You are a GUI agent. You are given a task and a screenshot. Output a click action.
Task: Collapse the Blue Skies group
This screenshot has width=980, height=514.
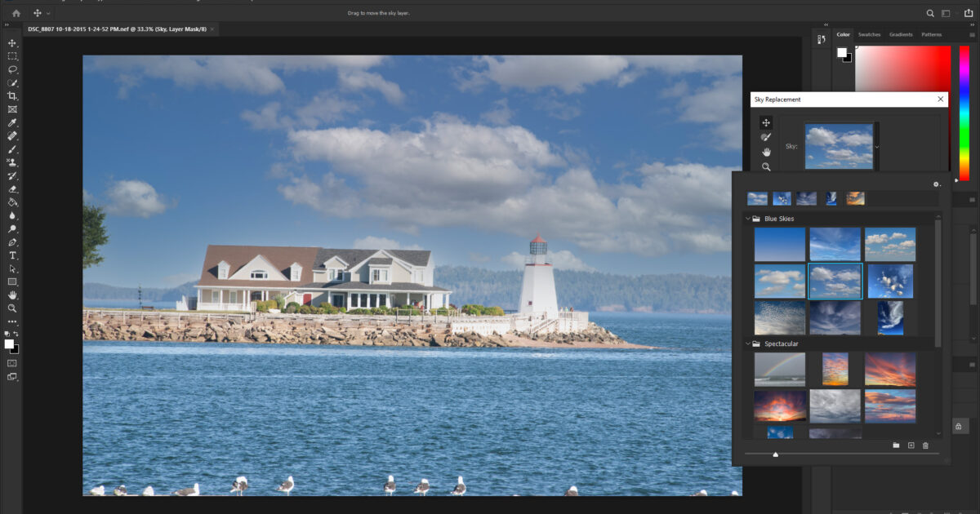[748, 218]
